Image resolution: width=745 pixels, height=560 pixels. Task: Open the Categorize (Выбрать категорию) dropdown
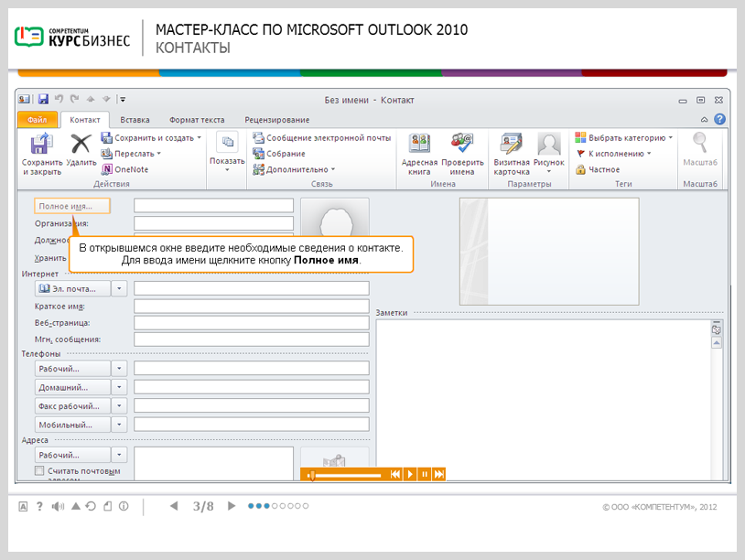coord(670,138)
